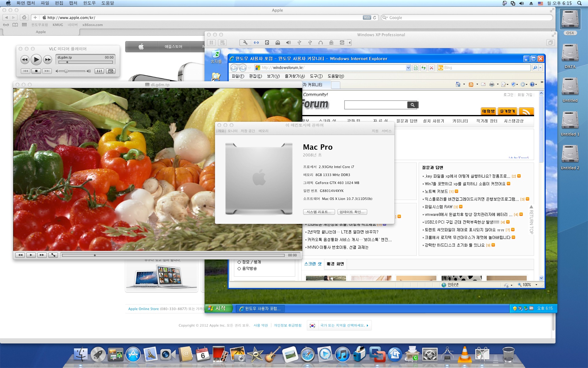The image size is (588, 368).
Task: Click VMware network adapter arrows icon
Action: click(256, 43)
